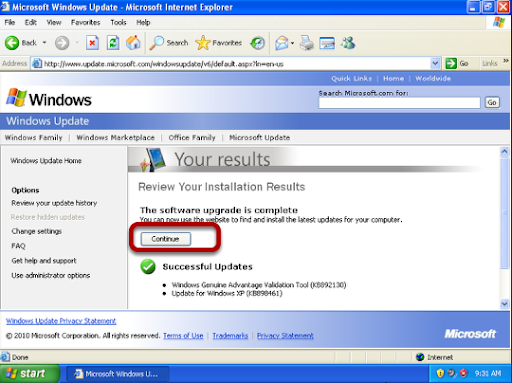Open the Forward button history dropdown arrow
Screen dimensions: 512x383
77,43
